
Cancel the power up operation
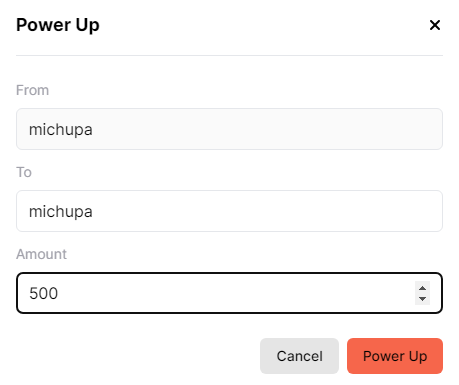click(299, 356)
